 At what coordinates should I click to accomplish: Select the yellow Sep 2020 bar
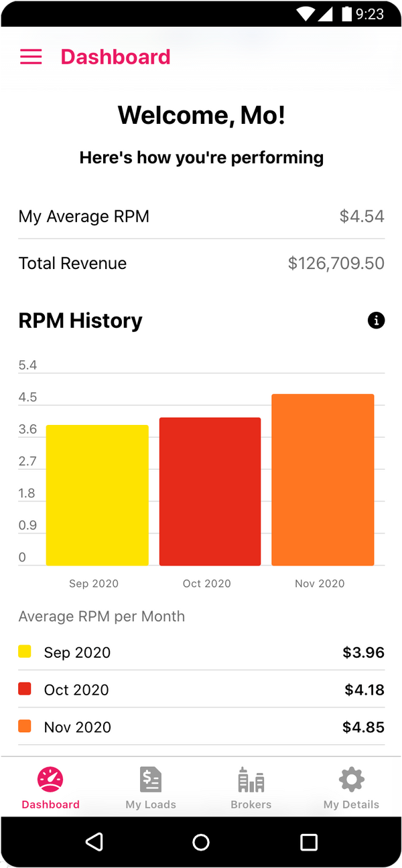[97, 495]
